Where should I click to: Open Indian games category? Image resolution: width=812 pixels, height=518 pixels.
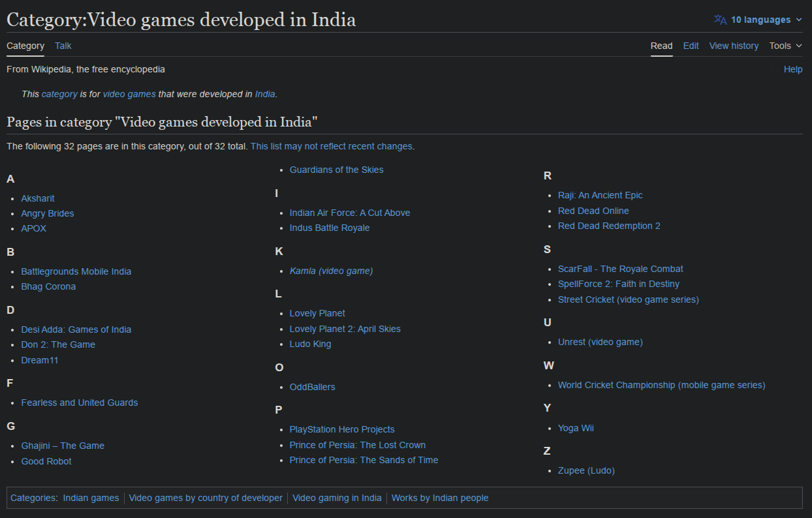pyautogui.click(x=91, y=498)
